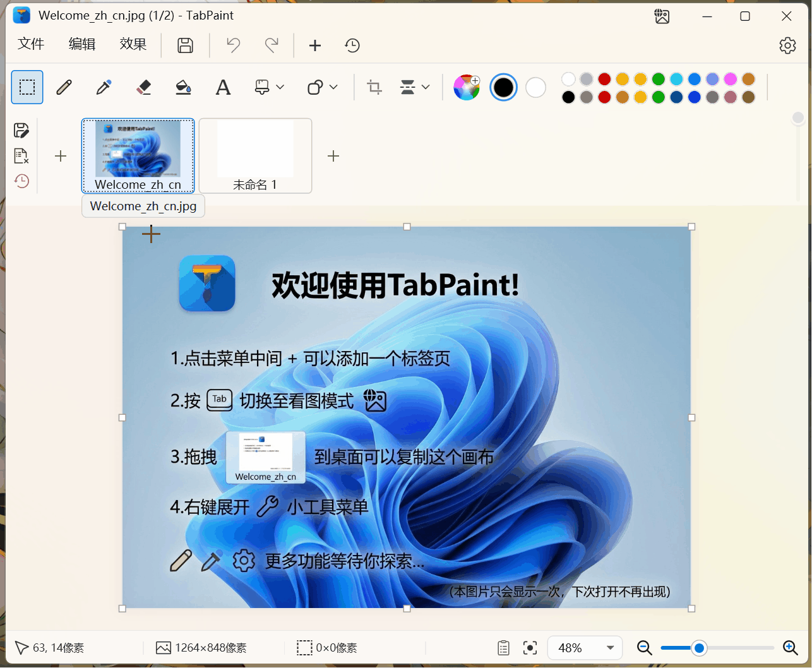Pick the color picker eyedropper tool
This screenshot has width=812, height=668.
point(104,87)
